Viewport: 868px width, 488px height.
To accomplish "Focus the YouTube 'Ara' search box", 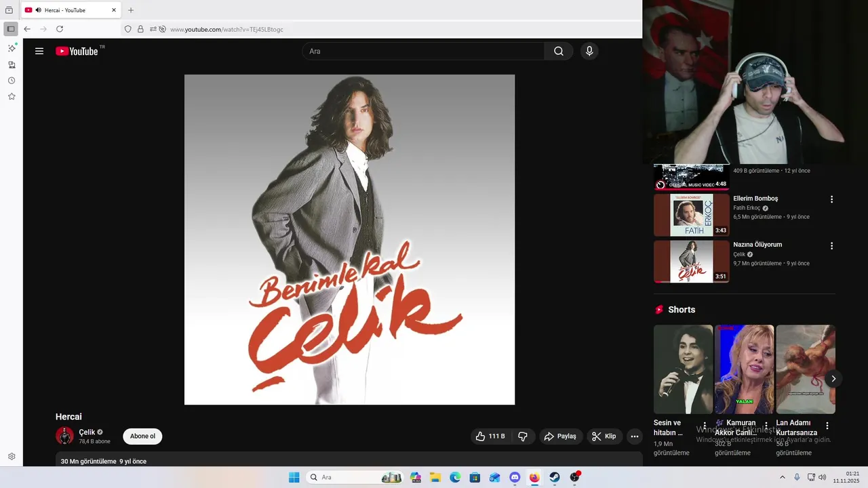I will pos(423,51).
